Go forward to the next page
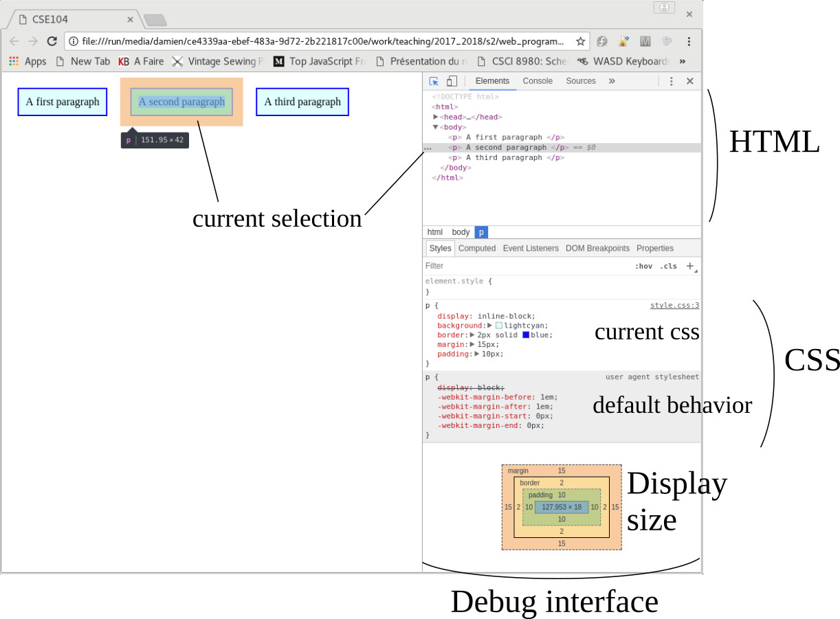840x619 pixels. pos(33,41)
